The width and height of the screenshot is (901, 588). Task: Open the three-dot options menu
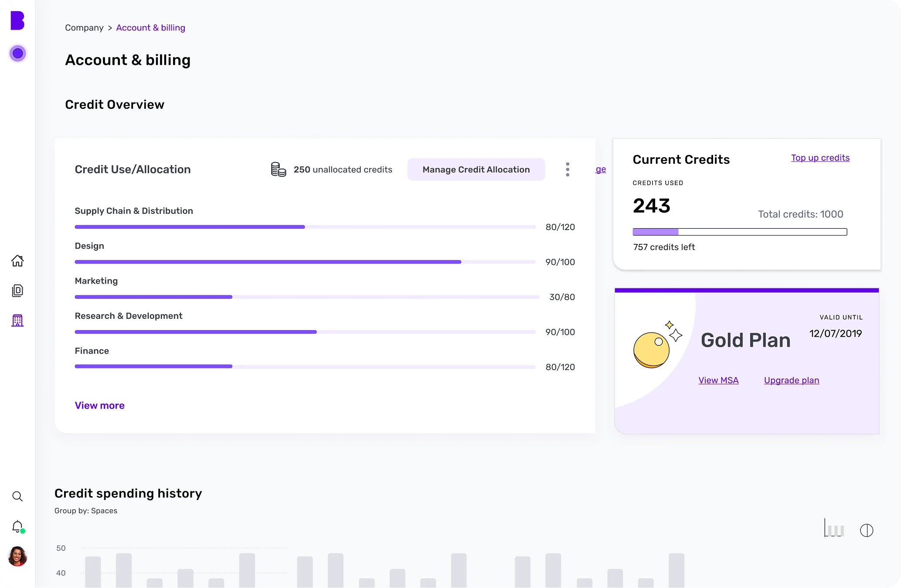(x=568, y=169)
